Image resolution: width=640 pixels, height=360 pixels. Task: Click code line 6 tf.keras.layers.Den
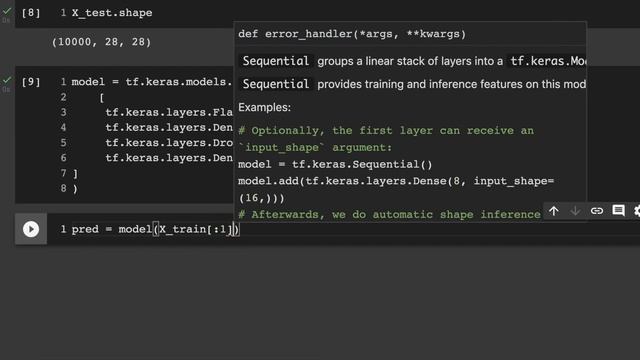point(169,158)
